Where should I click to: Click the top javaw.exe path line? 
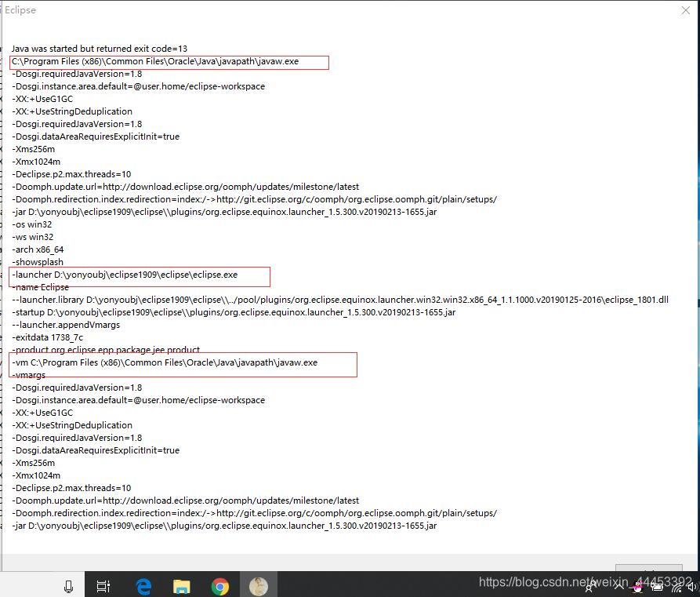pyautogui.click(x=155, y=61)
